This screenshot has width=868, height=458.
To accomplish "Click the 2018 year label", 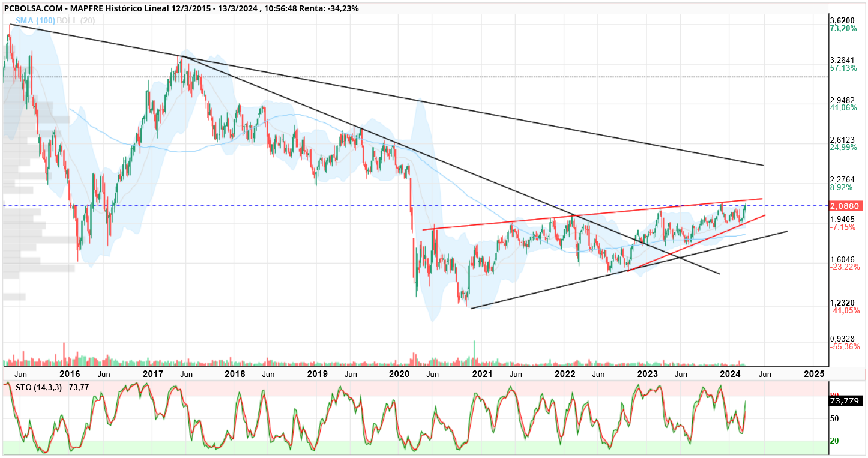I will 235,373.
